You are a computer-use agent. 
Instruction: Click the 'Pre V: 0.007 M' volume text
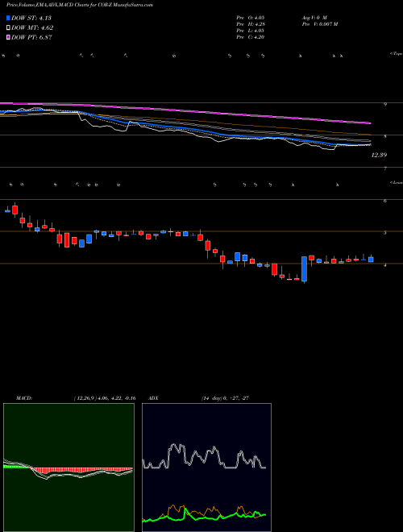coord(319,24)
